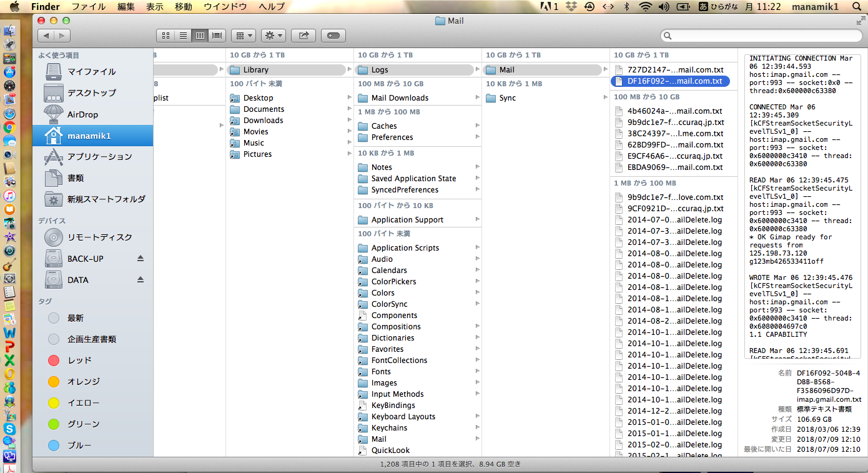
Task: Go forward with the right arrow button
Action: [62, 36]
